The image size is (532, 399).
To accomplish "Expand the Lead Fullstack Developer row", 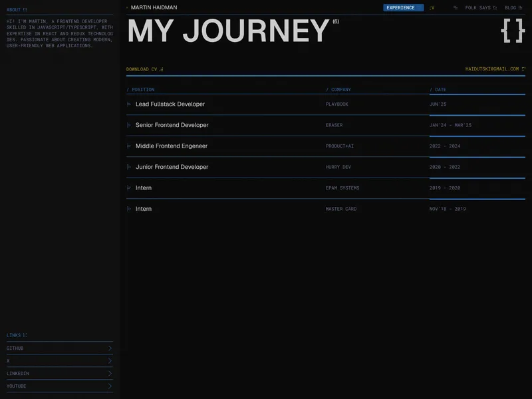I will point(326,104).
